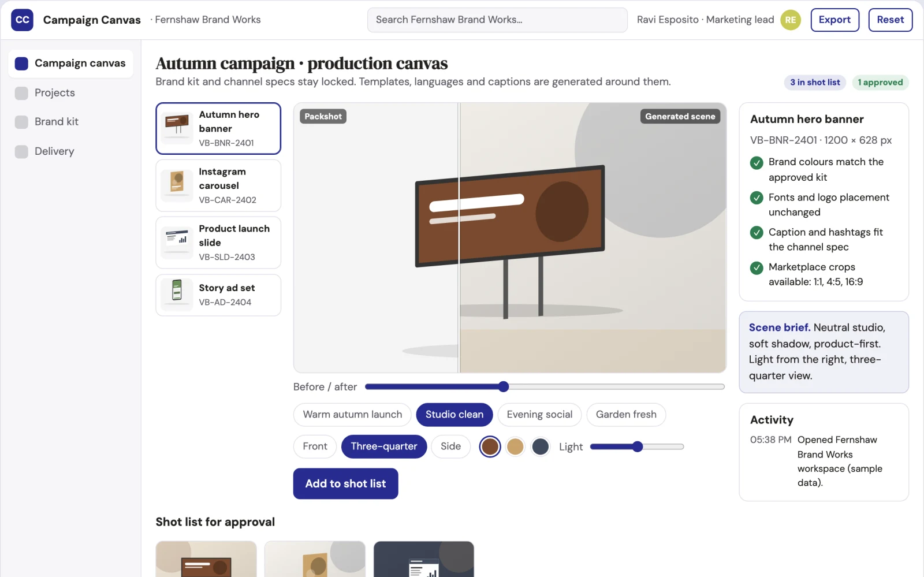Select the Garden fresh scene preset
This screenshot has height=577, width=924.
coord(626,415)
